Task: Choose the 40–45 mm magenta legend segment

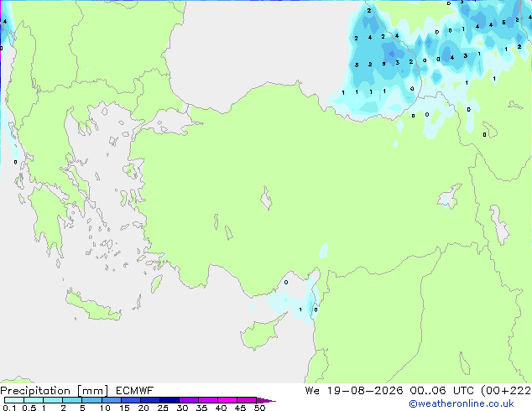Action: [x=227, y=400]
